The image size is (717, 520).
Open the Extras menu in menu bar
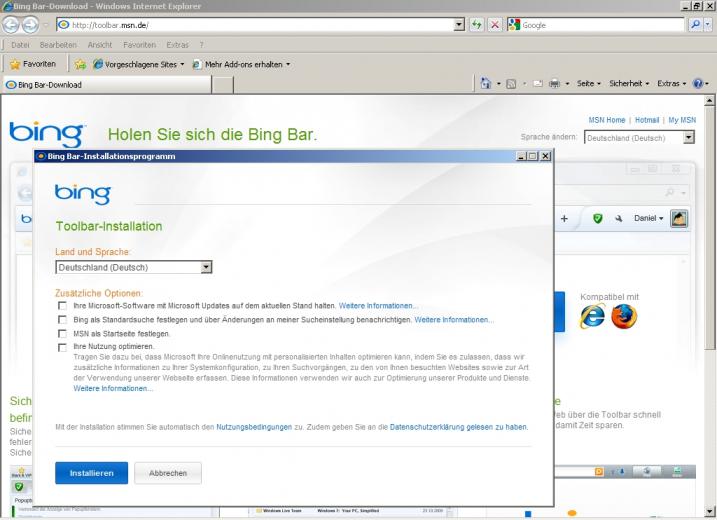pyautogui.click(x=177, y=45)
